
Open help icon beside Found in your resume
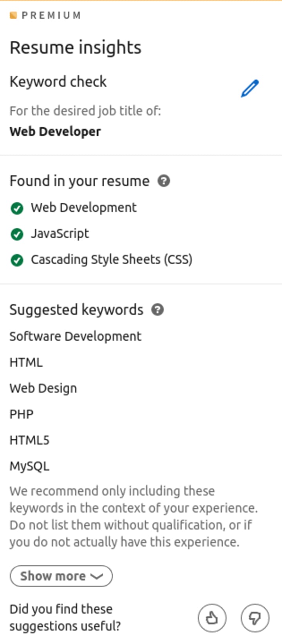pyautogui.click(x=164, y=181)
